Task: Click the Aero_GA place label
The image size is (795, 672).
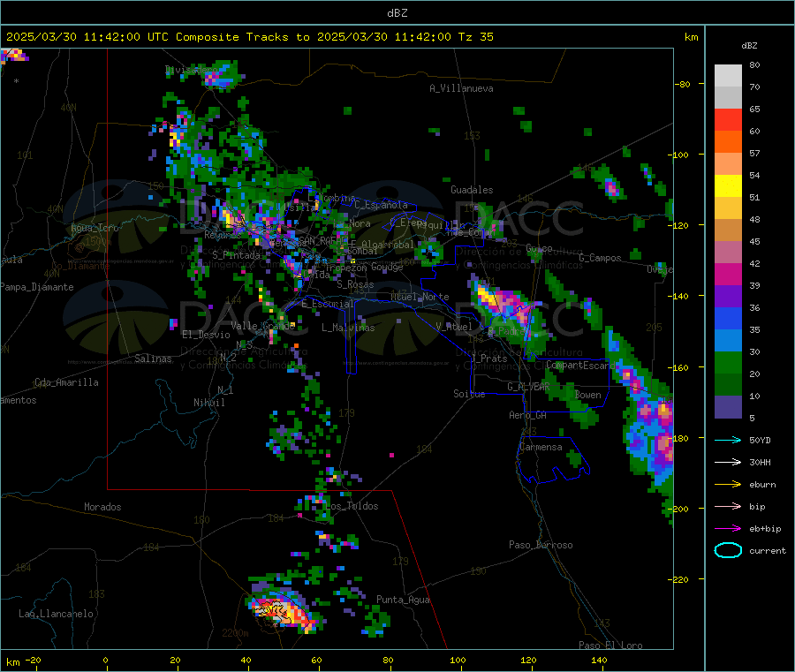Action: click(x=528, y=415)
